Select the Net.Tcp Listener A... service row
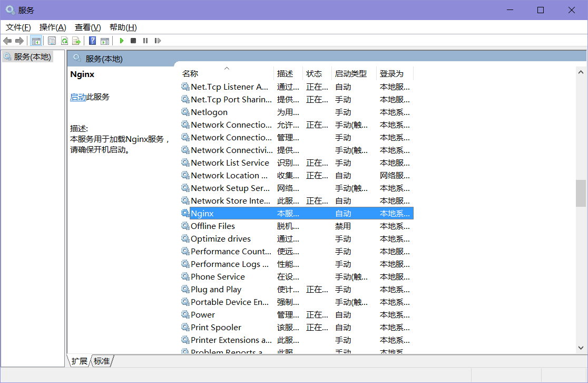 click(297, 87)
